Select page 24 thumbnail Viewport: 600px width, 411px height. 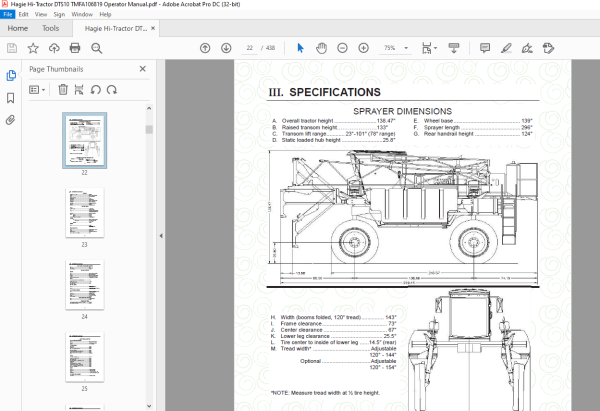click(85, 285)
